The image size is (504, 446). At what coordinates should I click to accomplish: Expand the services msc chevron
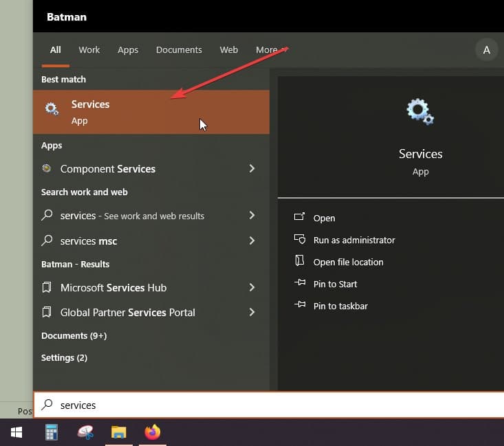(x=252, y=241)
